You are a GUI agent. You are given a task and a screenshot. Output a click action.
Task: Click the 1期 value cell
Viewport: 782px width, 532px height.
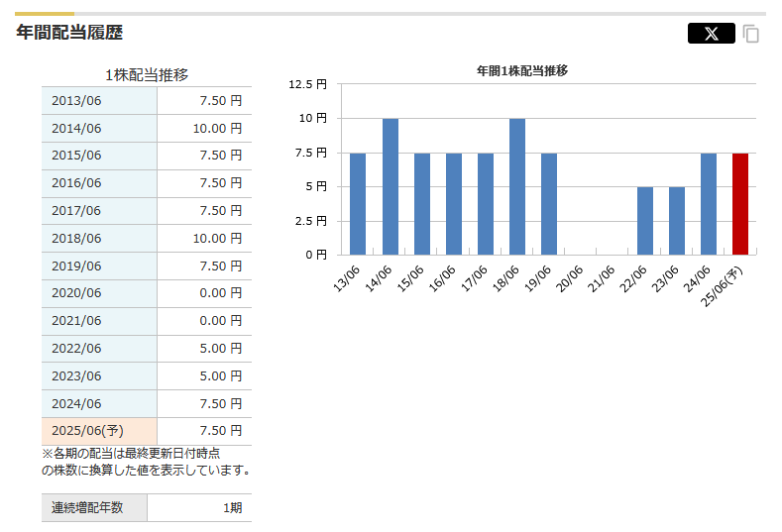click(x=199, y=508)
